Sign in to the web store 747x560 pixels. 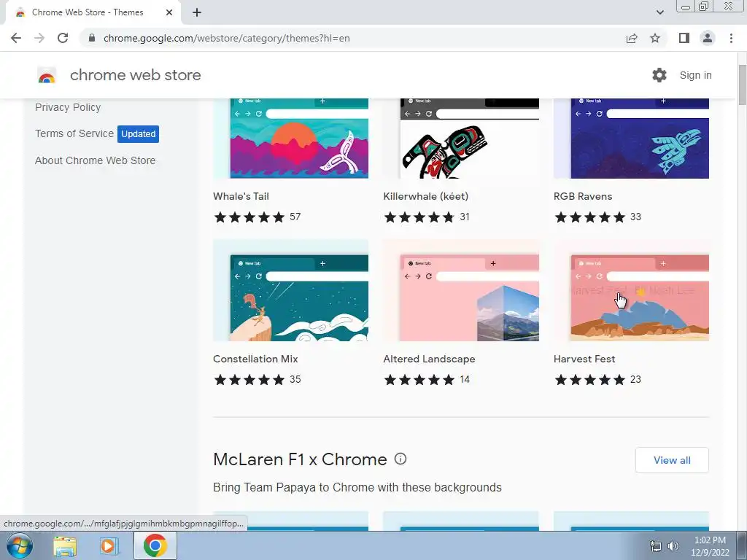click(x=695, y=75)
